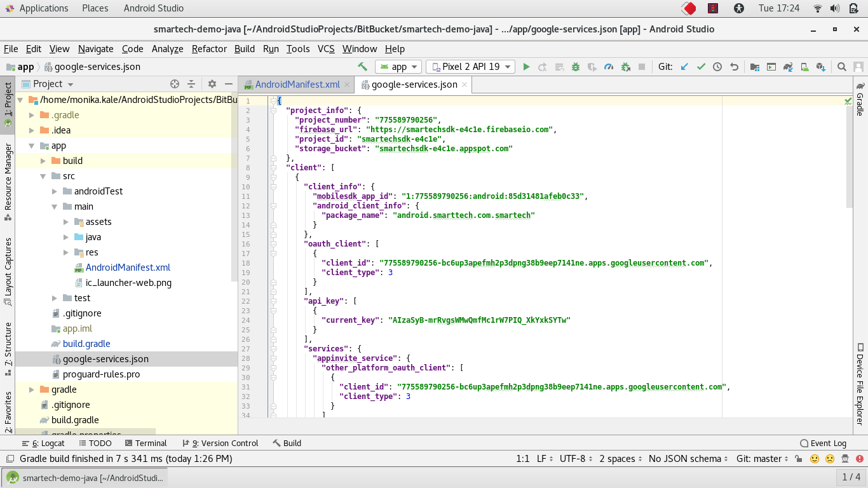Hide the Project panel with minimize icon
868x488 pixels.
[228, 84]
